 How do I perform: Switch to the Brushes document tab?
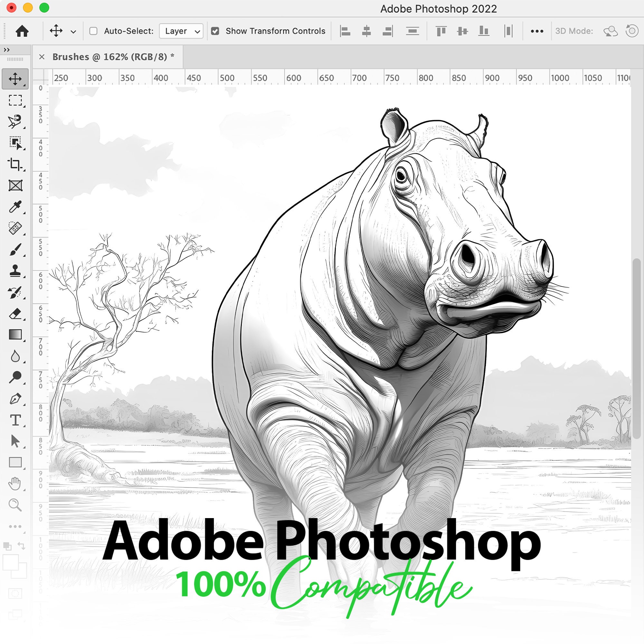(x=113, y=57)
